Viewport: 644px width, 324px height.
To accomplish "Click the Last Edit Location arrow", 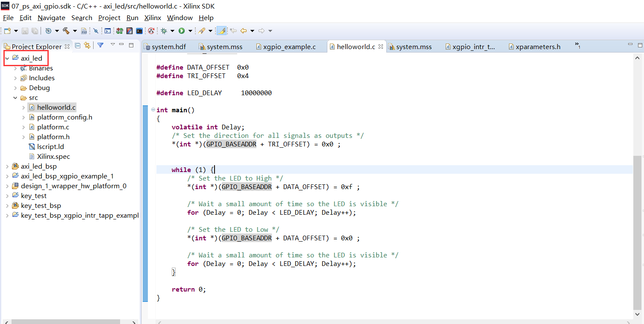I will pyautogui.click(x=233, y=31).
